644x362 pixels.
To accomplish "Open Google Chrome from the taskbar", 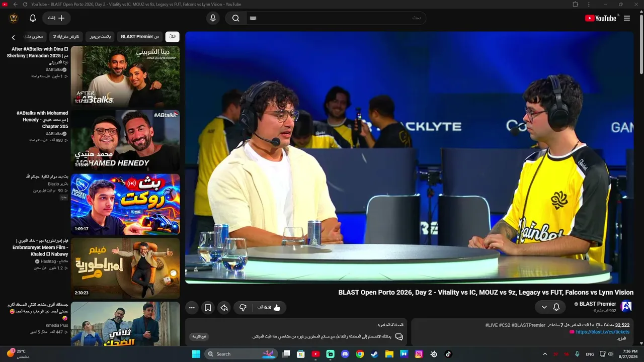I will pos(360,354).
